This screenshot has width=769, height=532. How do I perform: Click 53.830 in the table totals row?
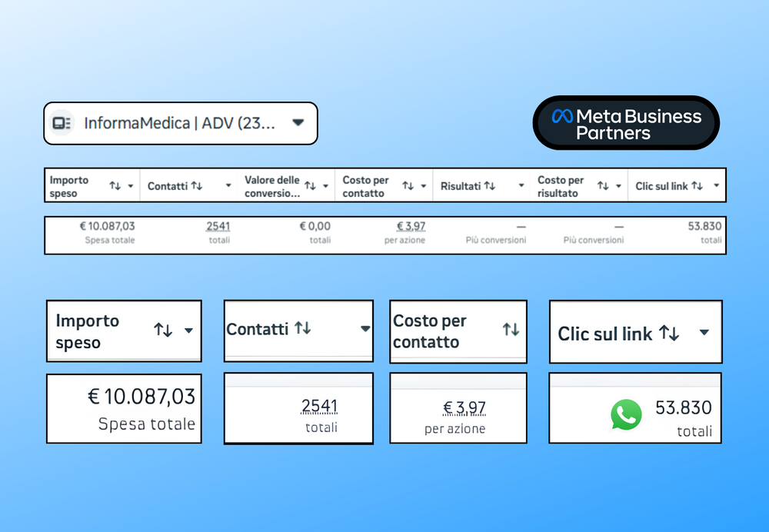point(704,226)
